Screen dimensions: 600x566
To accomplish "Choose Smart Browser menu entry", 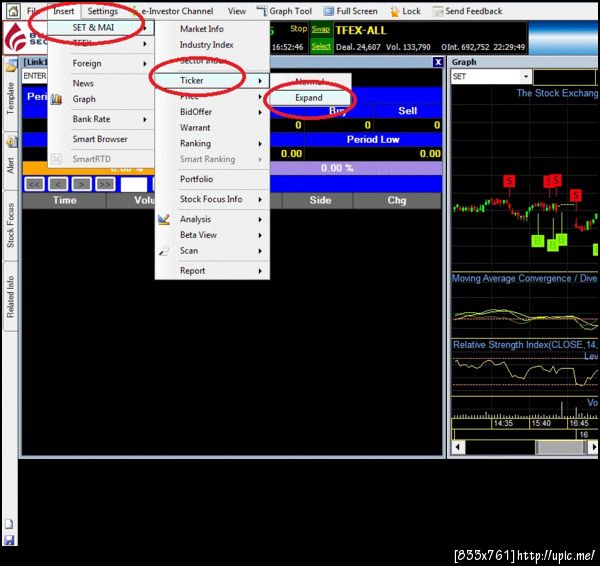I will click(x=101, y=139).
